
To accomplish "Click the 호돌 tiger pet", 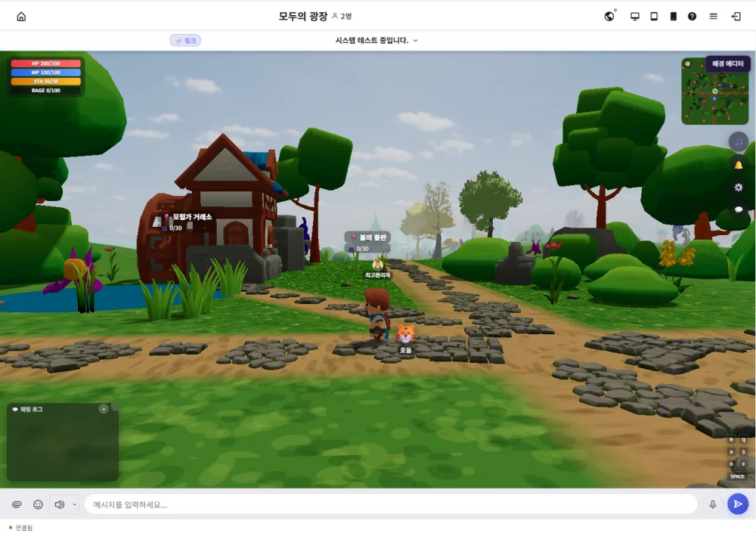I will [x=405, y=334].
